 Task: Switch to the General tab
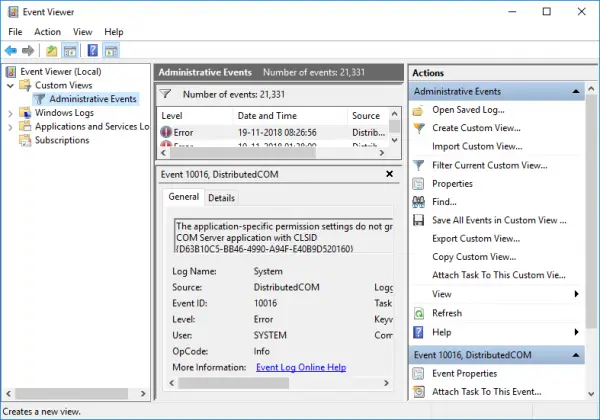click(x=183, y=197)
